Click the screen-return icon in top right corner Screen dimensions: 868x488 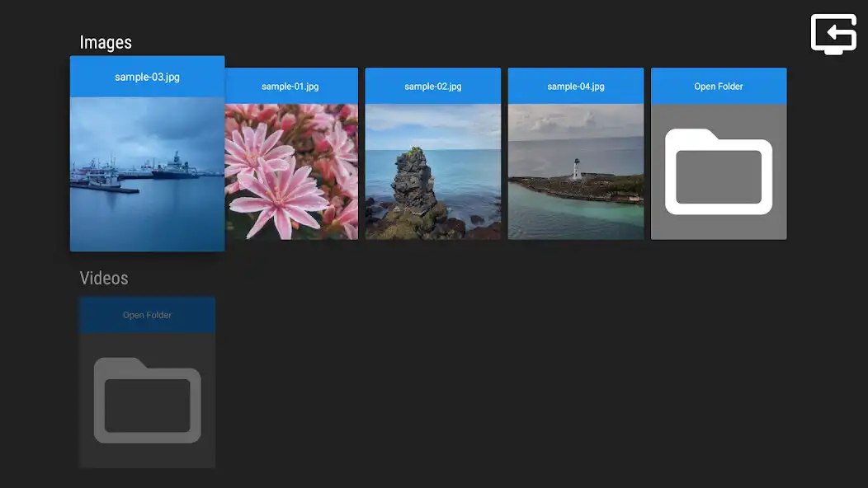click(x=833, y=35)
